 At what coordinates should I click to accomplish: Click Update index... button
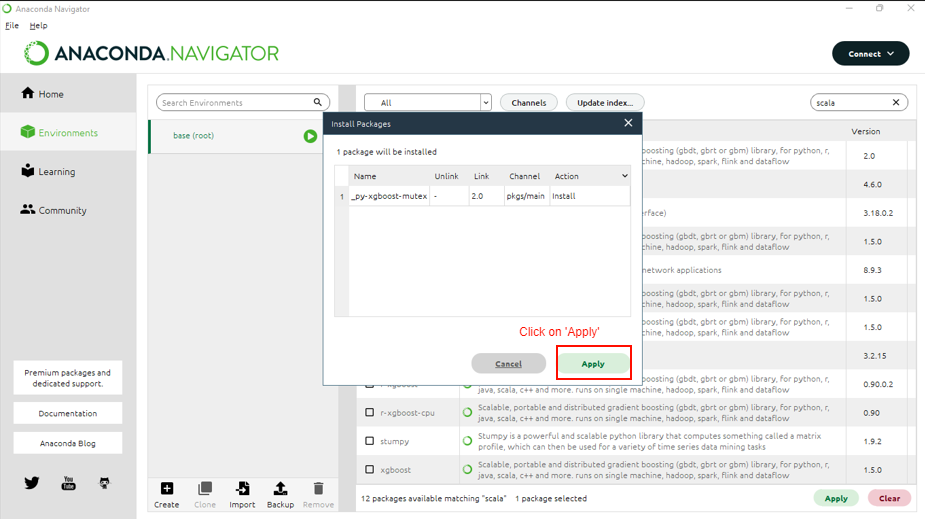coord(605,103)
